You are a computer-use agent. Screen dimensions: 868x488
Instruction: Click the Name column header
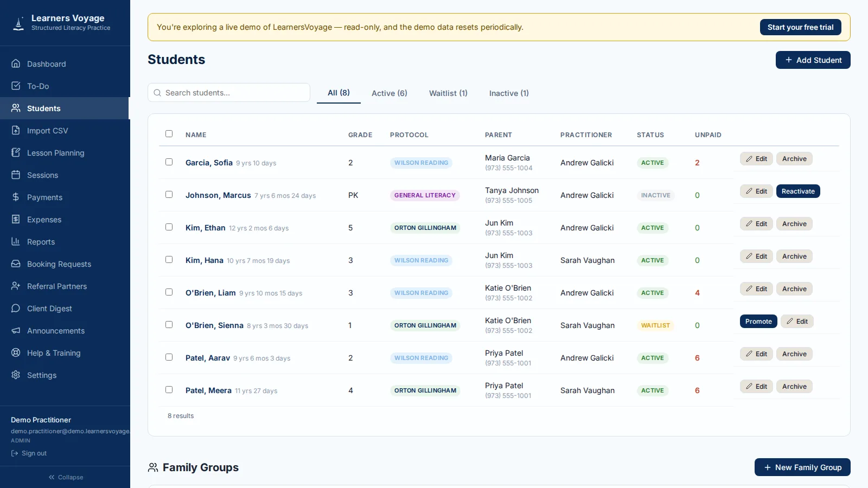coord(196,135)
